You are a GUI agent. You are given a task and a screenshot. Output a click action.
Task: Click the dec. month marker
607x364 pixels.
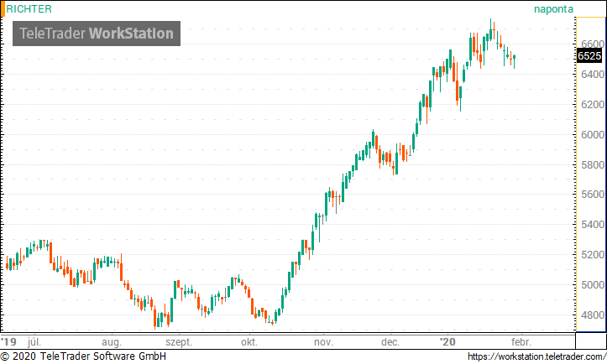[x=390, y=342]
